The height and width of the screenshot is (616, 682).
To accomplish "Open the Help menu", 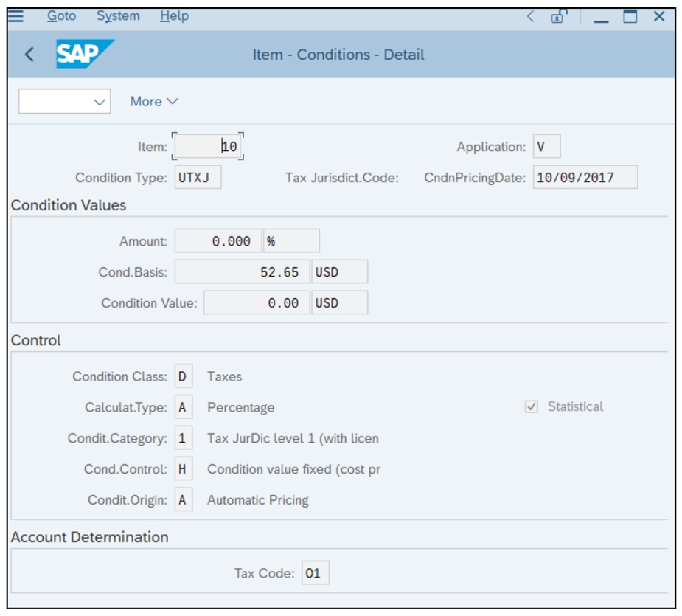I will 173,15.
